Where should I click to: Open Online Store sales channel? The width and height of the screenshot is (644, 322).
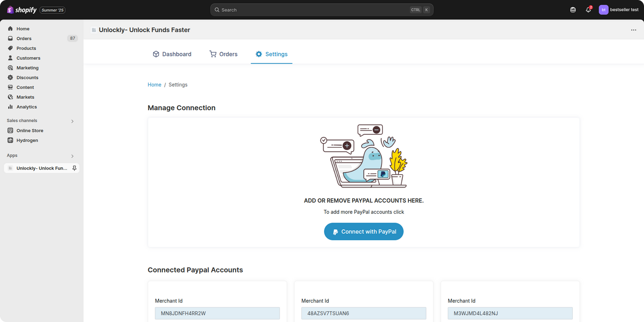(30, 131)
